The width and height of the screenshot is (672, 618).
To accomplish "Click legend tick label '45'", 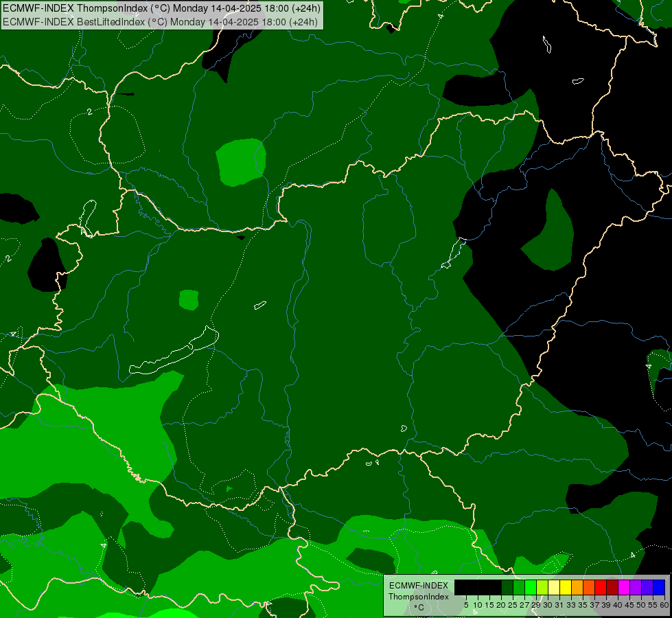I will coord(629,605).
